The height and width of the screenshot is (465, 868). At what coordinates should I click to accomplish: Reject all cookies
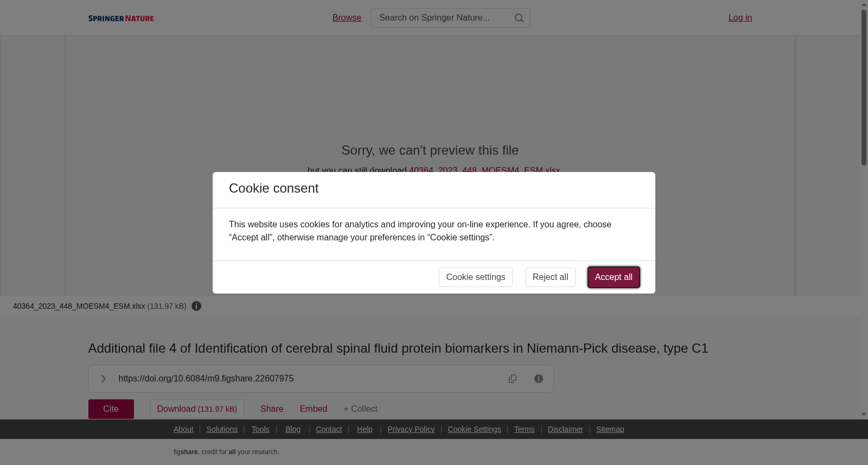coord(550,277)
